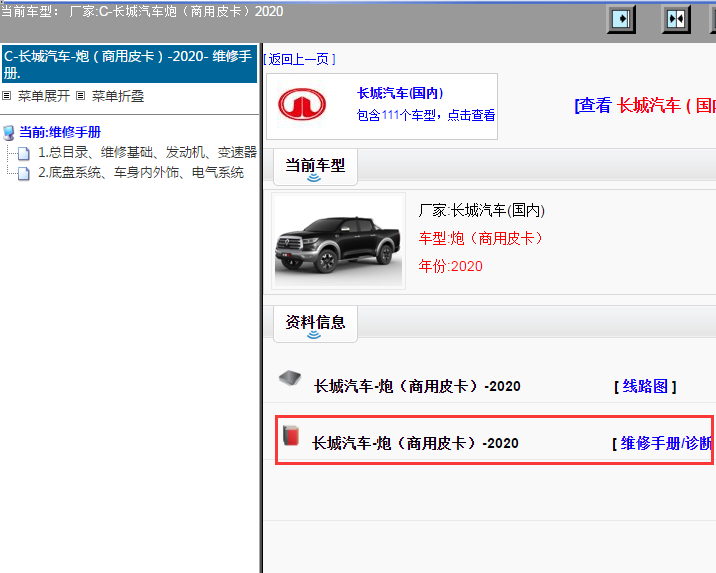Go back via 返回上一页 link
This screenshot has width=716, height=573.
pos(300,59)
